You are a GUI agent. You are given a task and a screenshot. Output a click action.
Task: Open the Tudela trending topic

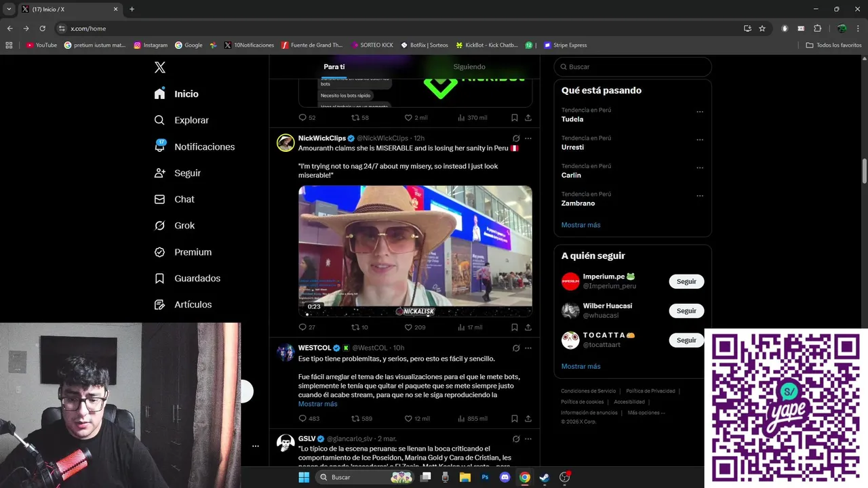[572, 119]
